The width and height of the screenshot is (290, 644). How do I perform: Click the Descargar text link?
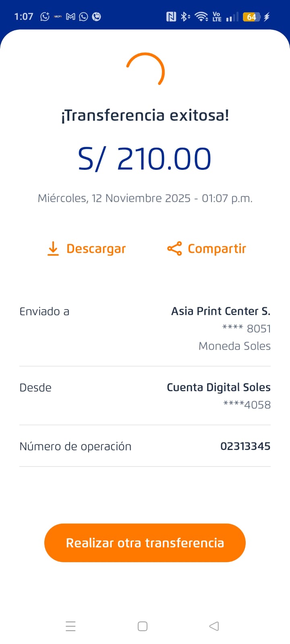96,249
